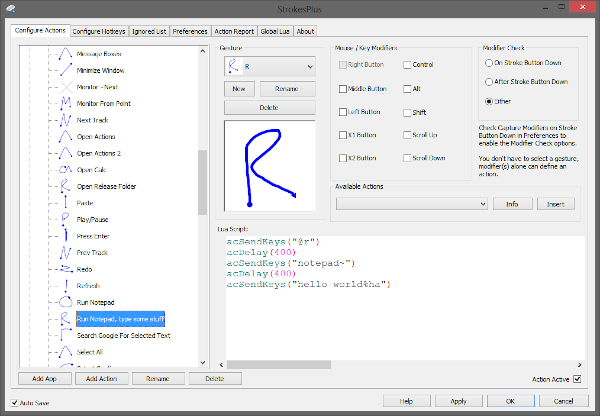Click the Insert button

[555, 203]
